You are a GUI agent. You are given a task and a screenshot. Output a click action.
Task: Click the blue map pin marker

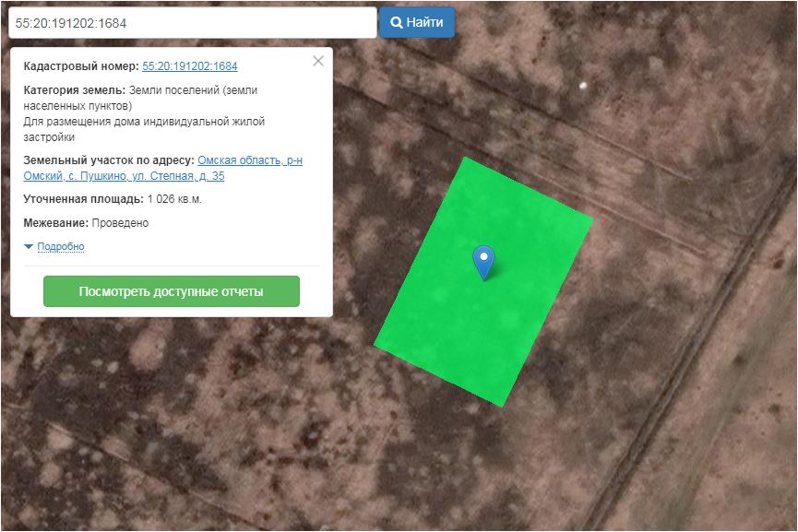point(483,262)
